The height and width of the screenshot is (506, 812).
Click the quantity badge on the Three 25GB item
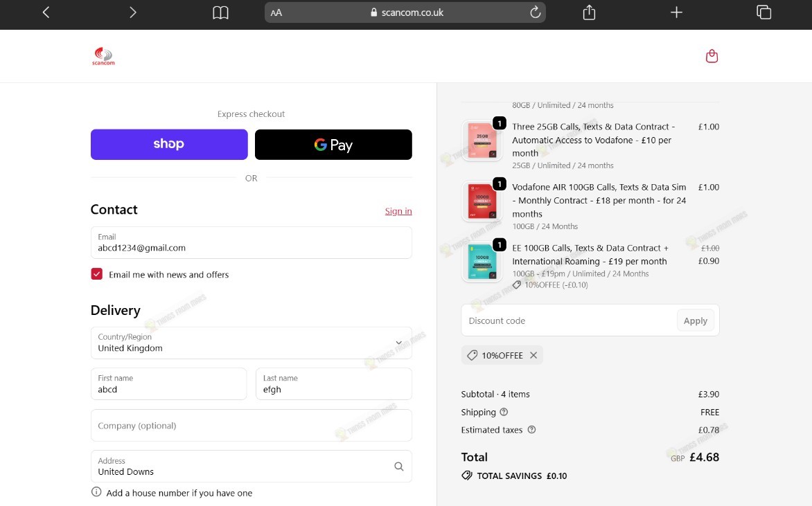coord(500,123)
